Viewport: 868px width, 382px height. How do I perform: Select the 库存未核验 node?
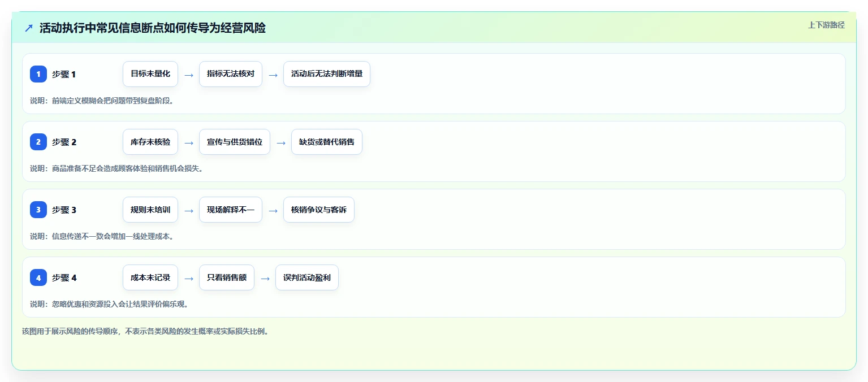(150, 142)
